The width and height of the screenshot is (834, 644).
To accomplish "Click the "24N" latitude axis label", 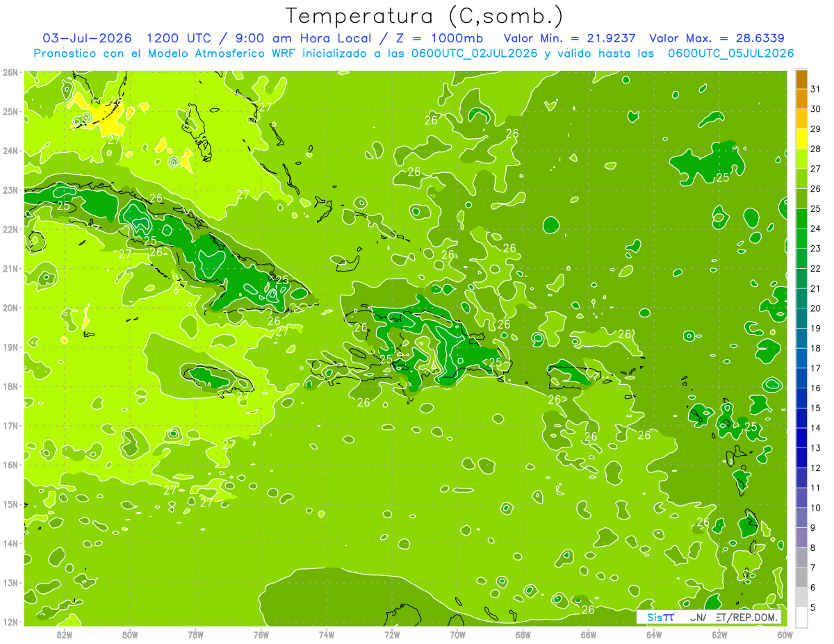I will click(x=10, y=151).
